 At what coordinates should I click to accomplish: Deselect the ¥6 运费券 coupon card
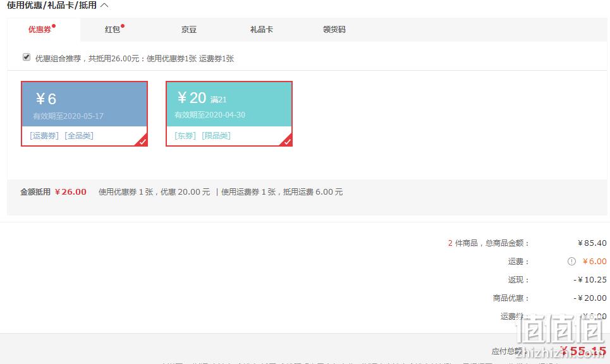pyautogui.click(x=85, y=114)
